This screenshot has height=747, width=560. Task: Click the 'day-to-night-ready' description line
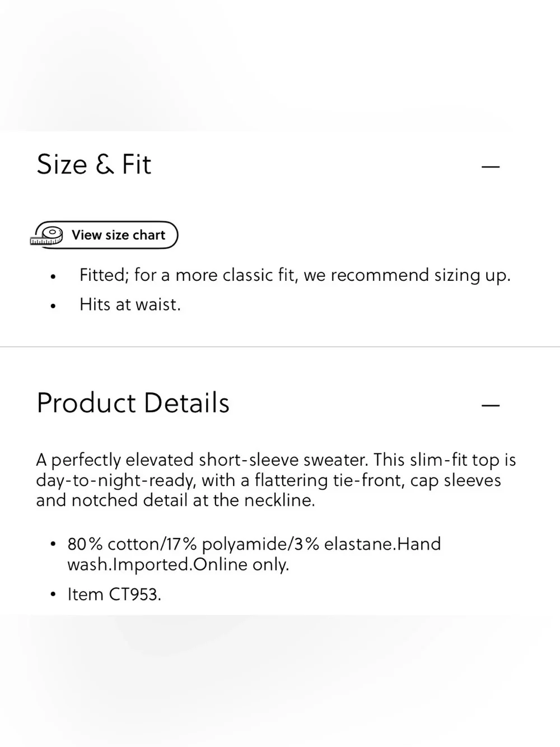coord(269,480)
